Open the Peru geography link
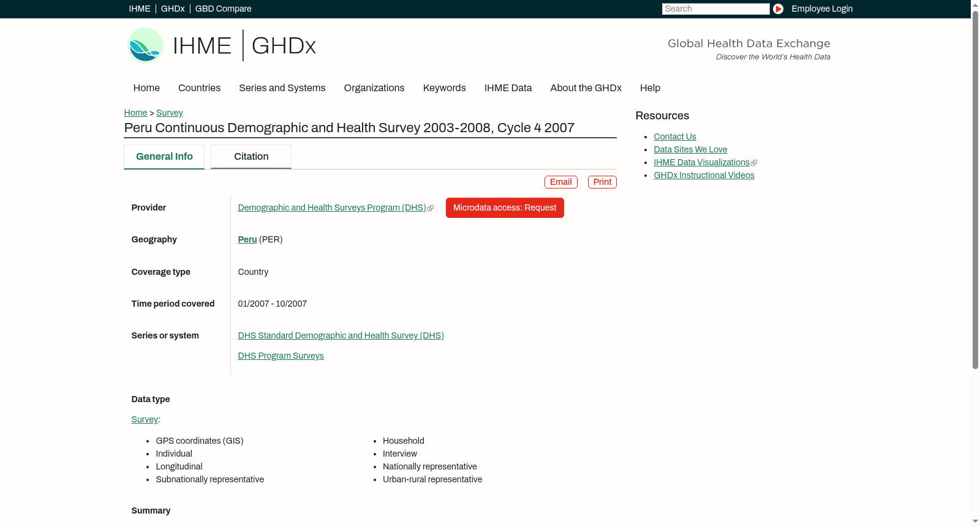The width and height of the screenshot is (980, 527). (x=247, y=239)
